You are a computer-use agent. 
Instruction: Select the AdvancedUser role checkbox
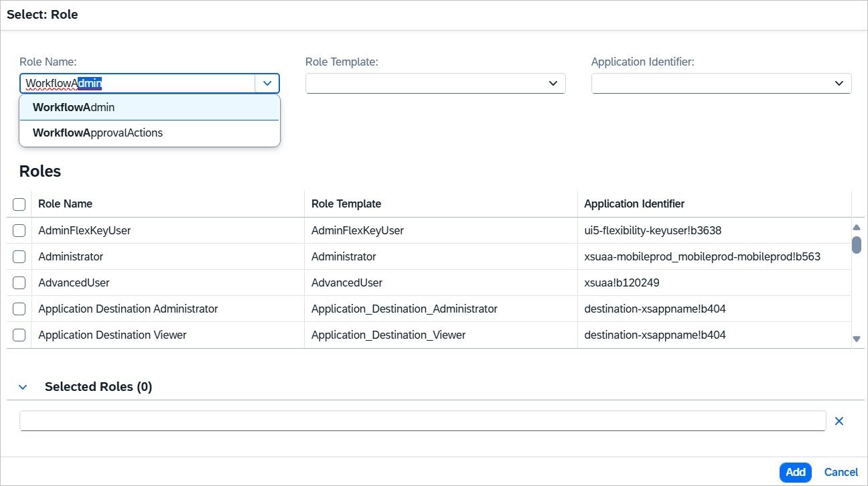point(19,283)
